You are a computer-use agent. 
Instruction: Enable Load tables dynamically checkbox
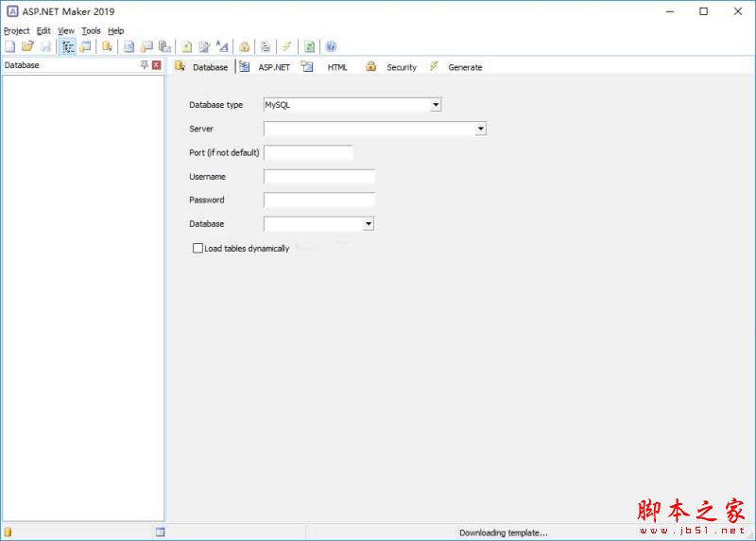coord(198,248)
